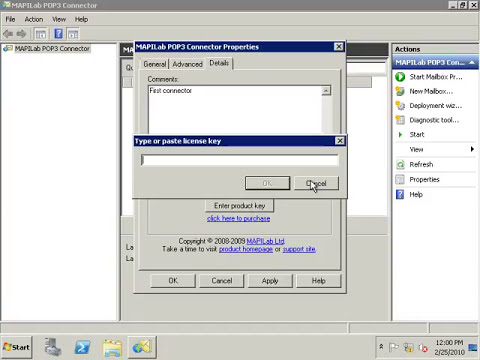The image size is (480, 360).
Task: Toggle the action pane toolbar icon
Action: (73, 34)
